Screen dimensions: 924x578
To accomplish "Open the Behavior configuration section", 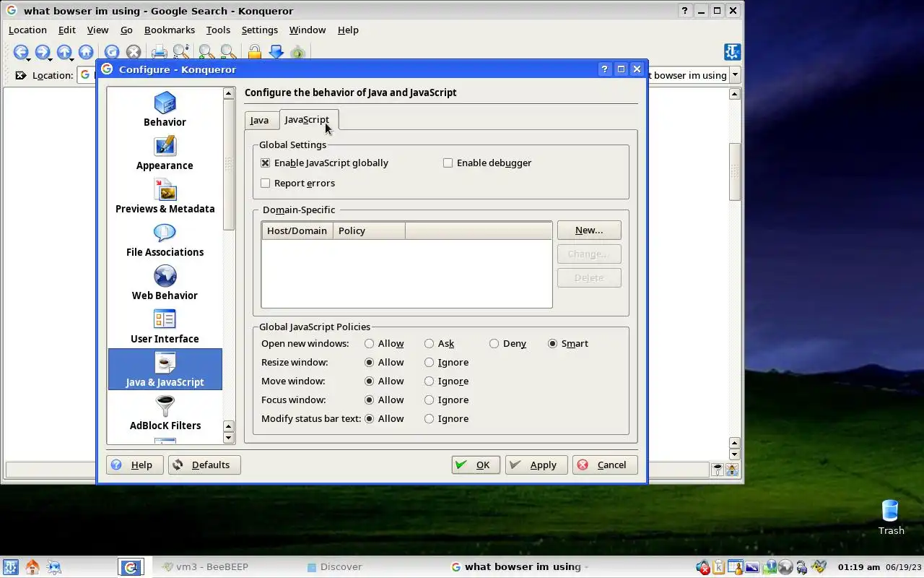I will (165, 109).
